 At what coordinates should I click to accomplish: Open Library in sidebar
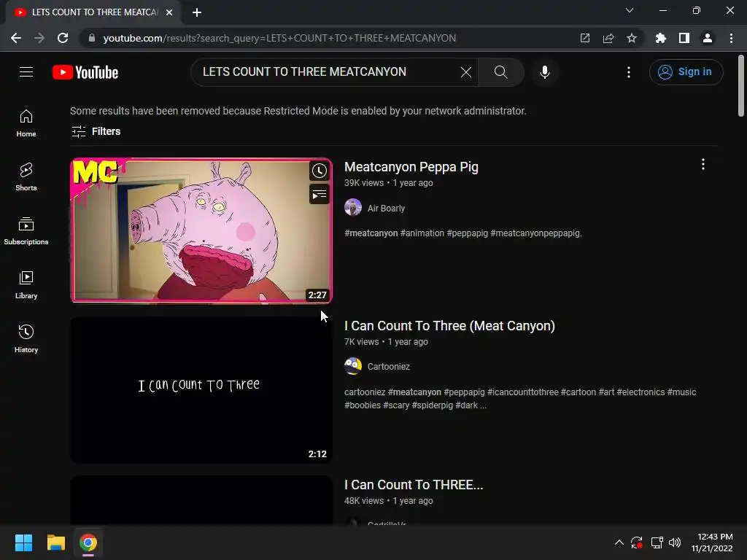26,284
